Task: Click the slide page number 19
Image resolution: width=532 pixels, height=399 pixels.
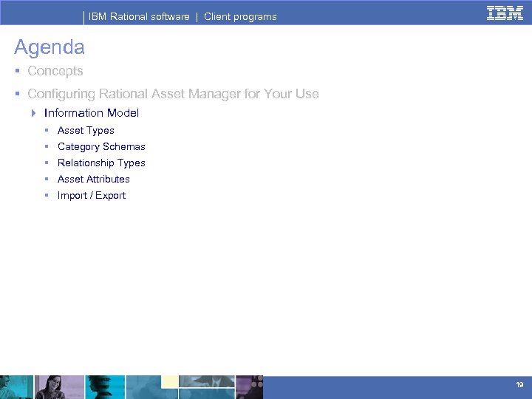Action: [519, 384]
